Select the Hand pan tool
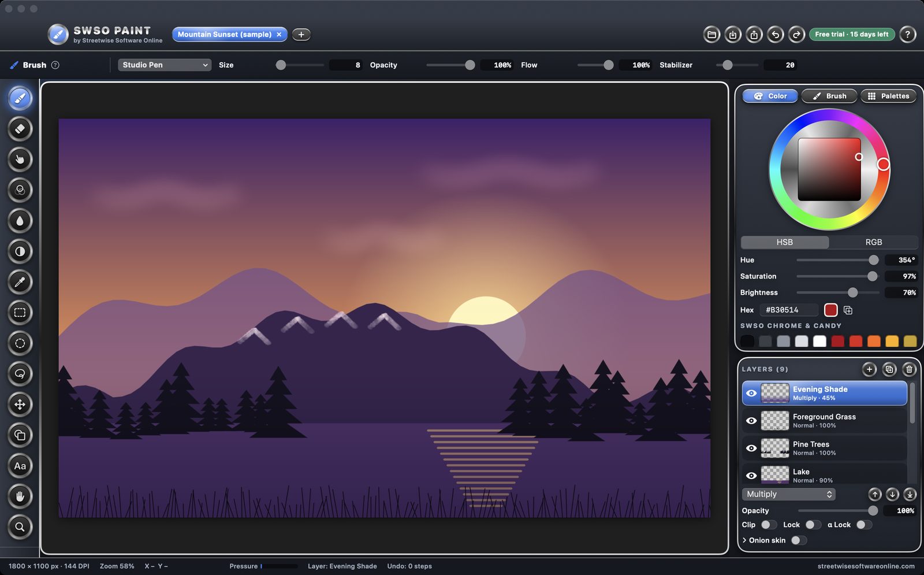 click(x=20, y=496)
